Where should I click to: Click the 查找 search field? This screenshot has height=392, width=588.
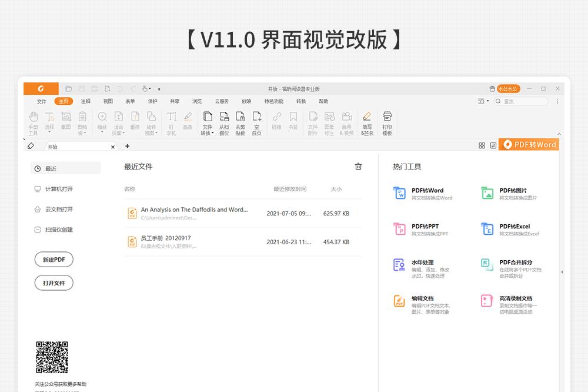click(521, 101)
